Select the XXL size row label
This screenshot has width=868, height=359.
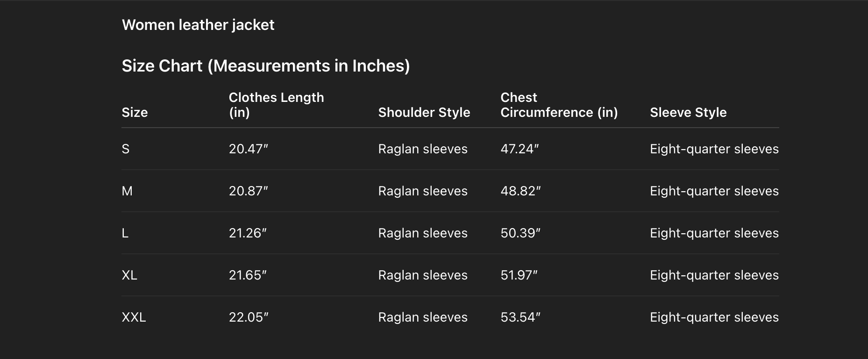134,317
